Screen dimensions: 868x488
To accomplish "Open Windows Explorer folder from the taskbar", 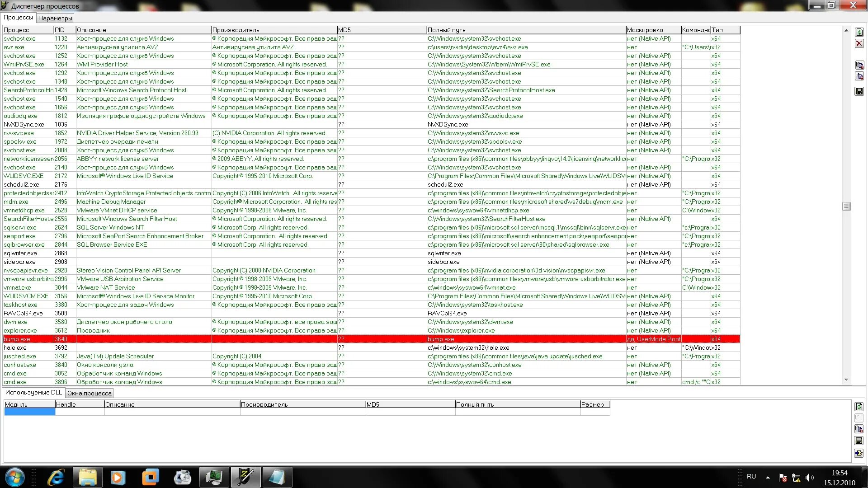I will click(87, 477).
